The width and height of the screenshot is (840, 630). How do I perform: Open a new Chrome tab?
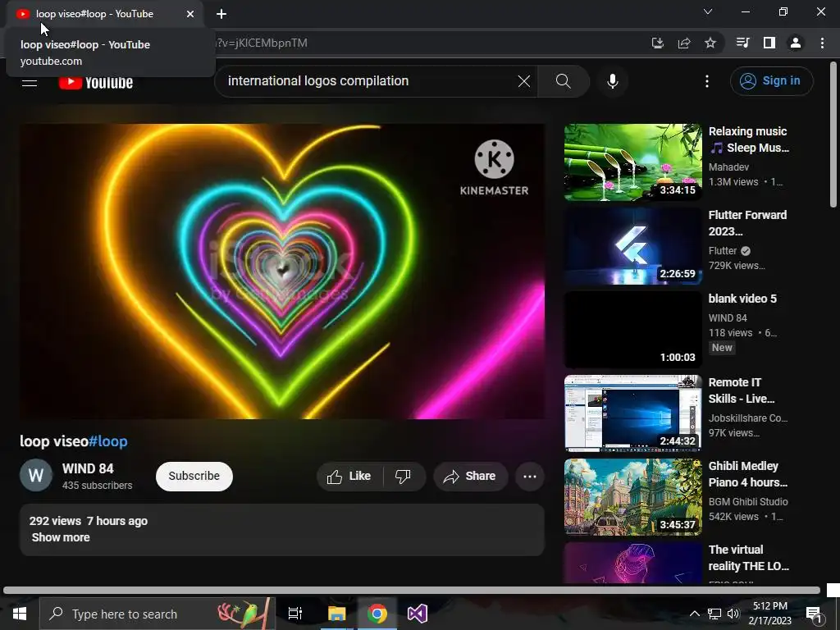pos(221,14)
